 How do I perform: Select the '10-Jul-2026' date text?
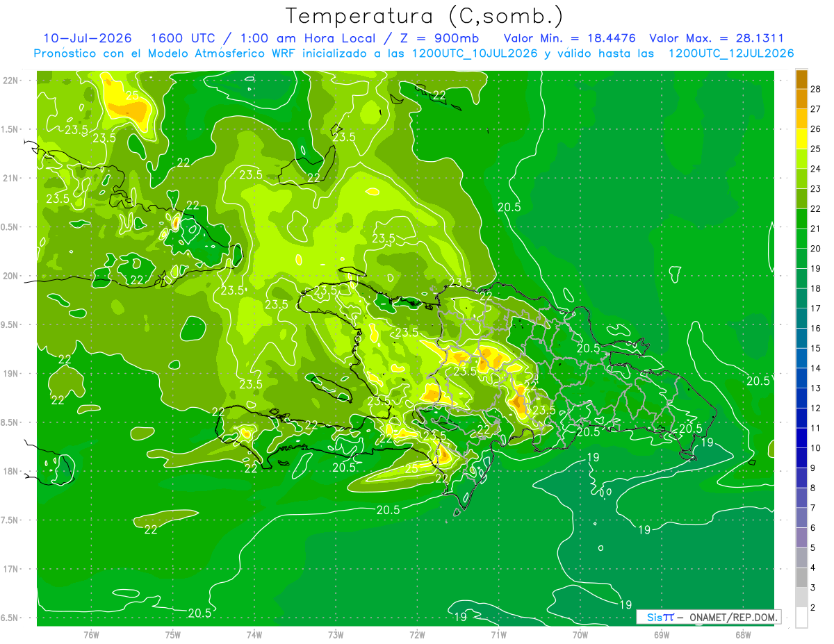click(x=88, y=38)
